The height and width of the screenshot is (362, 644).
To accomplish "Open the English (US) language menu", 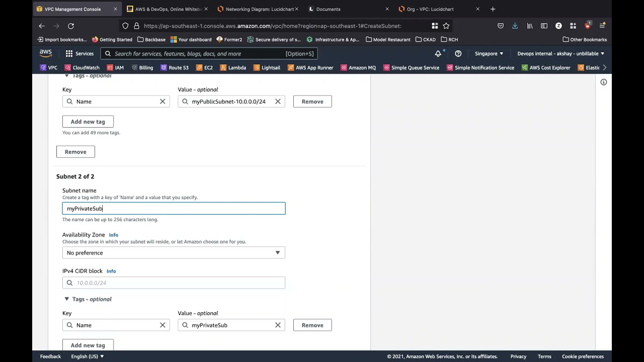I will pyautogui.click(x=88, y=356).
